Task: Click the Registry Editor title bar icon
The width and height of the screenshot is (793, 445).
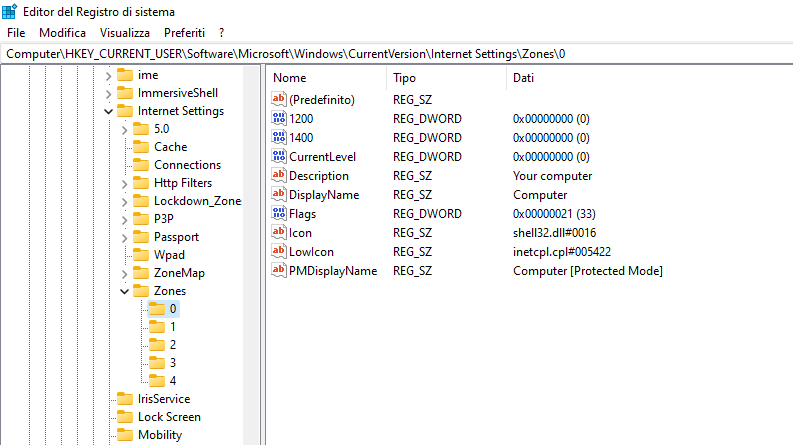Action: pyautogui.click(x=10, y=11)
